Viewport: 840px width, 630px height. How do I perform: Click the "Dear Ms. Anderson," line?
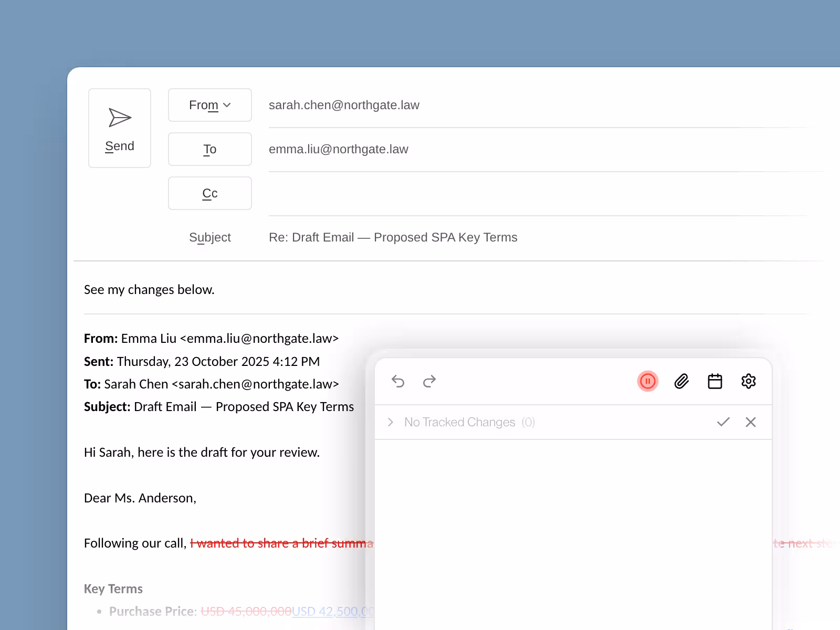[140, 498]
